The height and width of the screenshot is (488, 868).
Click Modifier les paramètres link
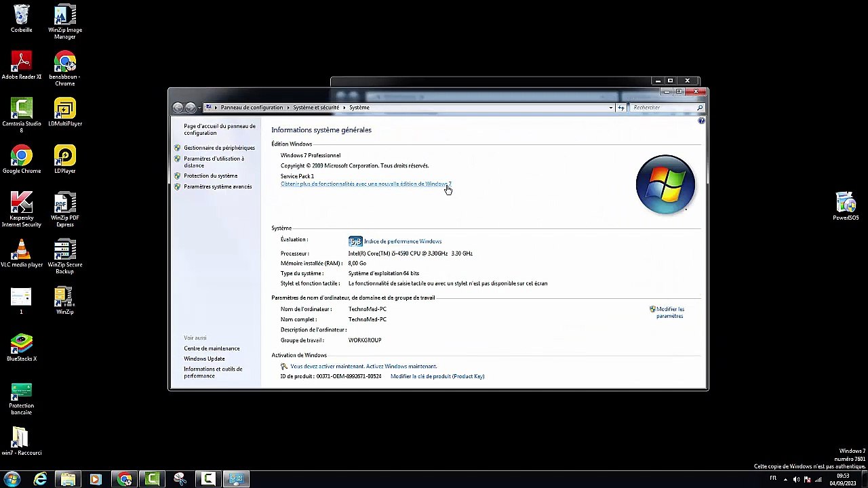click(x=670, y=312)
